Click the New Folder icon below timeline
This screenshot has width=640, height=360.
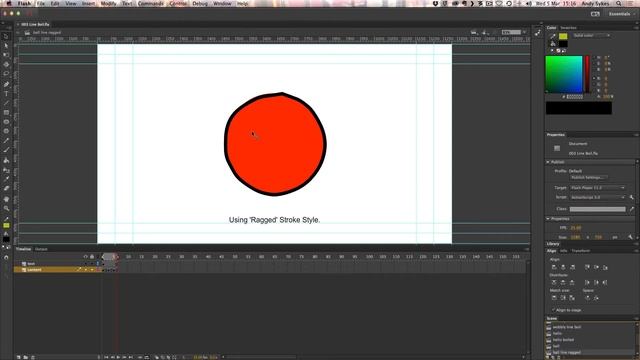click(25, 357)
